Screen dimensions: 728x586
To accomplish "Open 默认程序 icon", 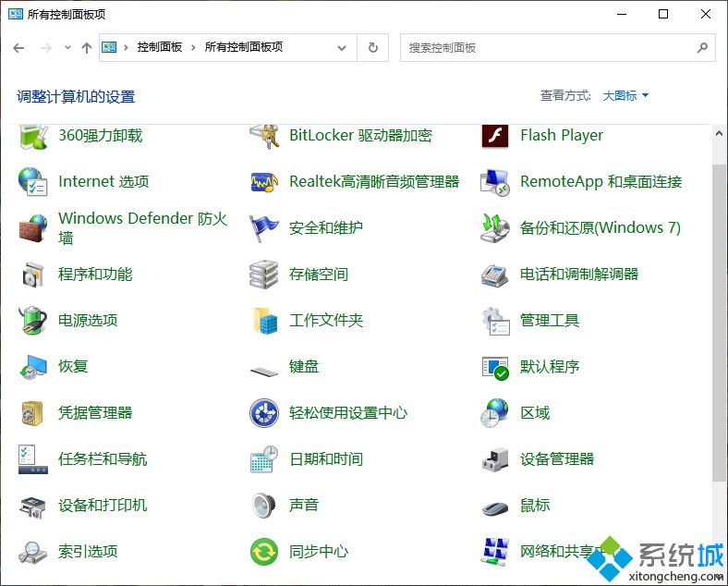I will (x=495, y=368).
